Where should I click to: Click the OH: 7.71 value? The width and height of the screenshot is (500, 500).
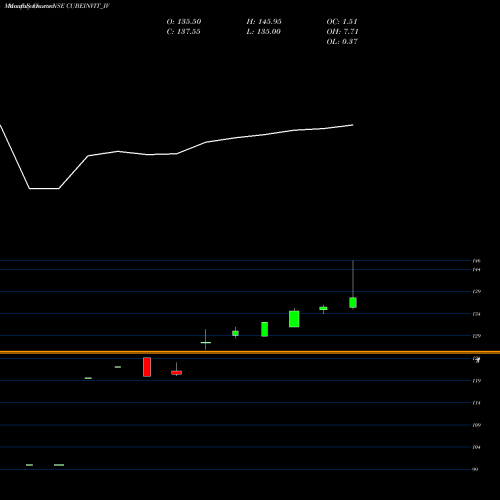342,32
